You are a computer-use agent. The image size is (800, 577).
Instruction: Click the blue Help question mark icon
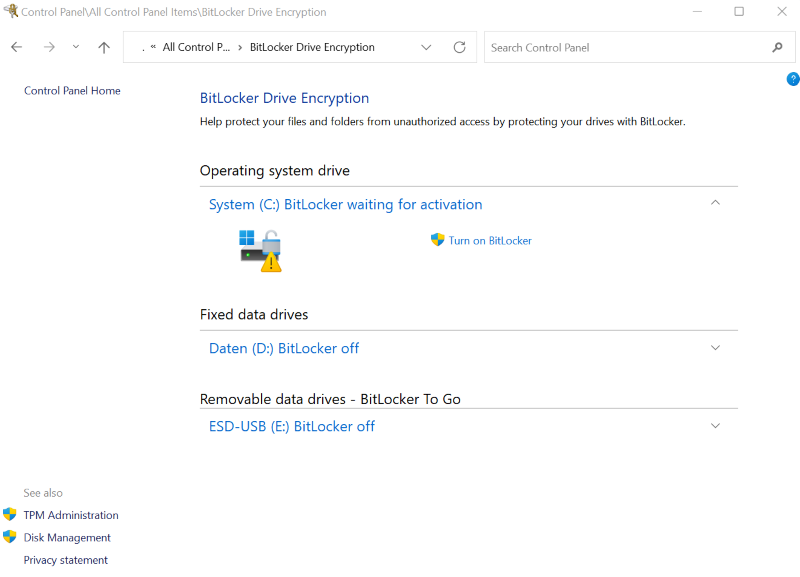point(792,79)
